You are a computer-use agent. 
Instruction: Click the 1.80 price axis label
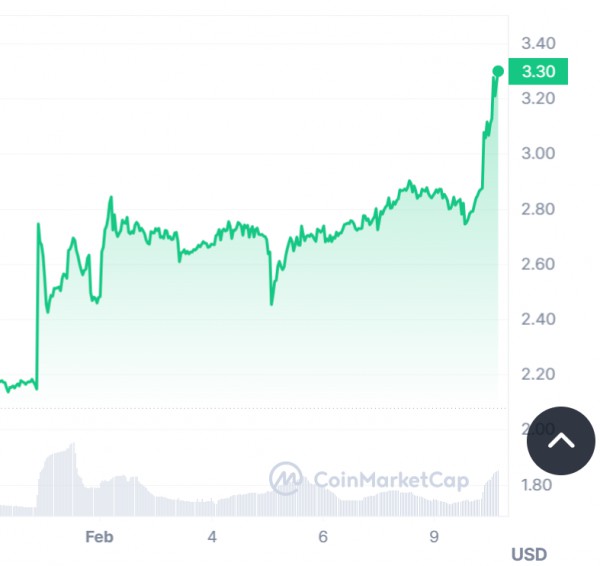point(537,485)
